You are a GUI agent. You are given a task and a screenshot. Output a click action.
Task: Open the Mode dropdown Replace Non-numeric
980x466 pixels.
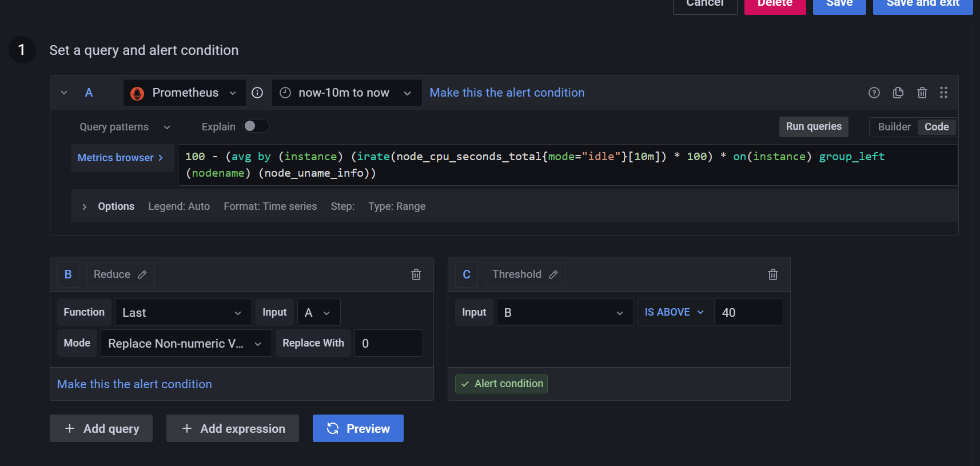186,343
